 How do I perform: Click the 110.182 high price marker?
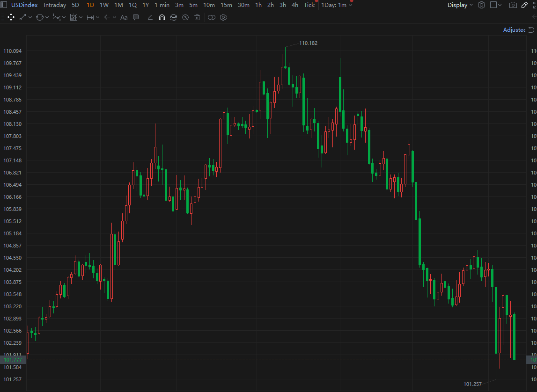308,43
